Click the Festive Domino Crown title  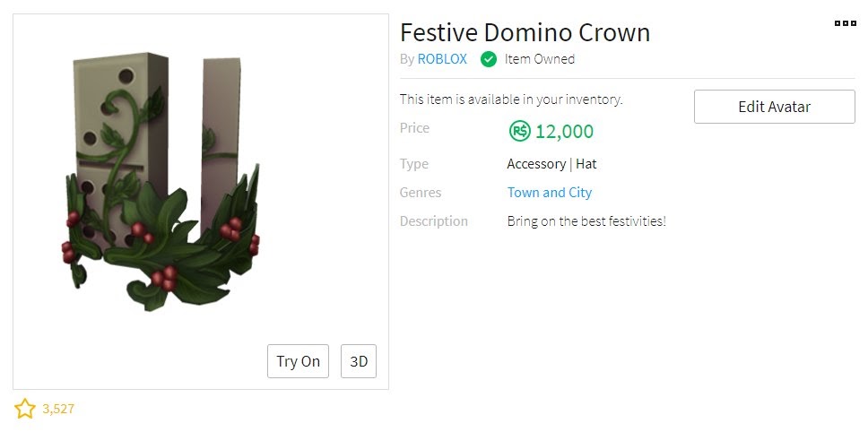click(525, 32)
